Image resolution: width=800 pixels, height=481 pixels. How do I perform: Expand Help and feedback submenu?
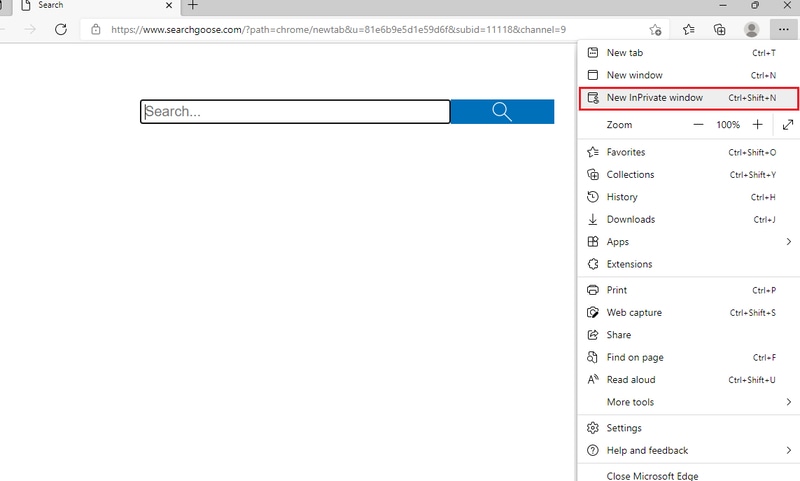(688, 450)
